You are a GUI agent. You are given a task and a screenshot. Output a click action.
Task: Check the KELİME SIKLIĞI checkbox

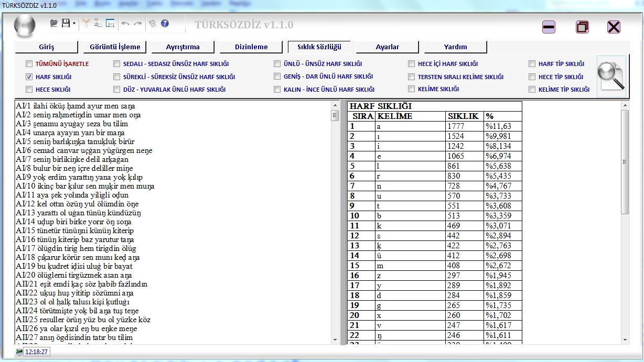click(x=412, y=89)
